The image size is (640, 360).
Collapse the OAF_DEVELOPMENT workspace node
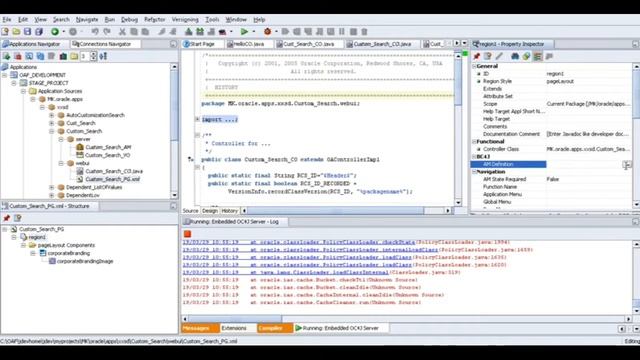coord(4,75)
